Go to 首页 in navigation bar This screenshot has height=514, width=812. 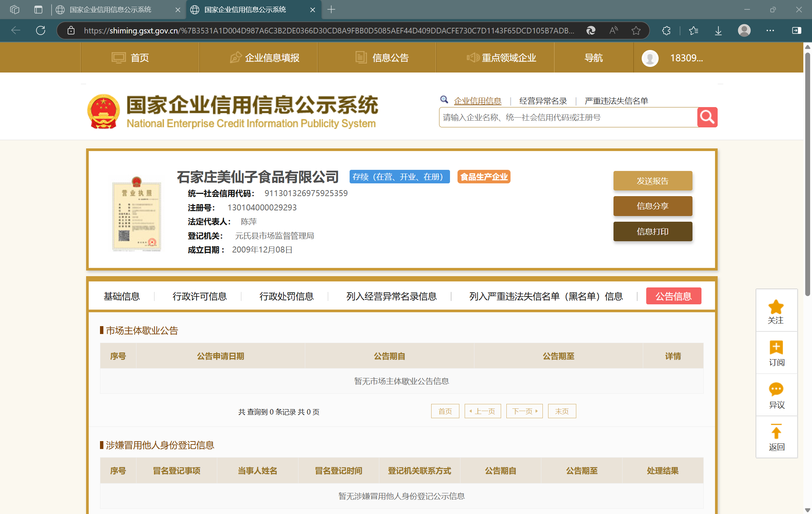(x=139, y=58)
